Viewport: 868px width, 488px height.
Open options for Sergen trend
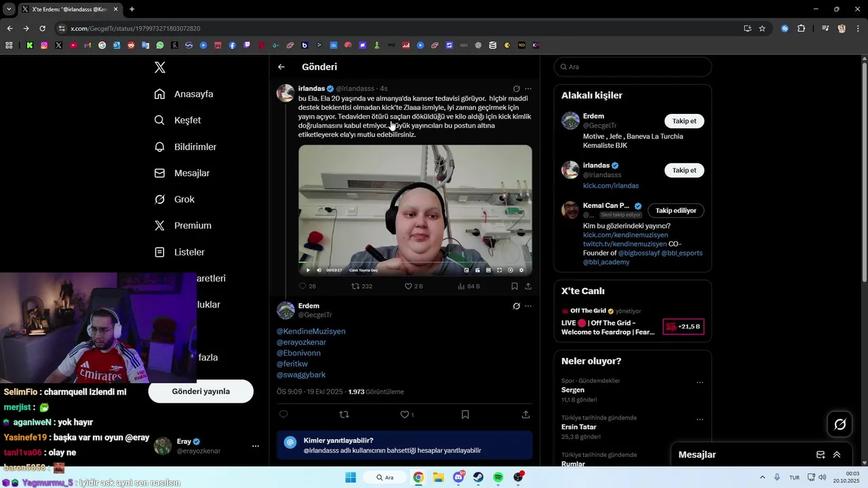coord(700,382)
